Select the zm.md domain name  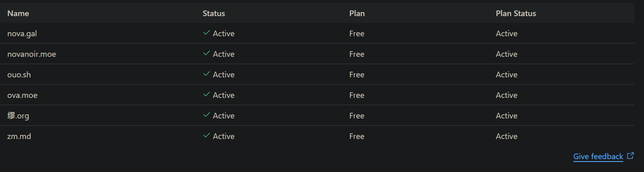[x=19, y=137]
